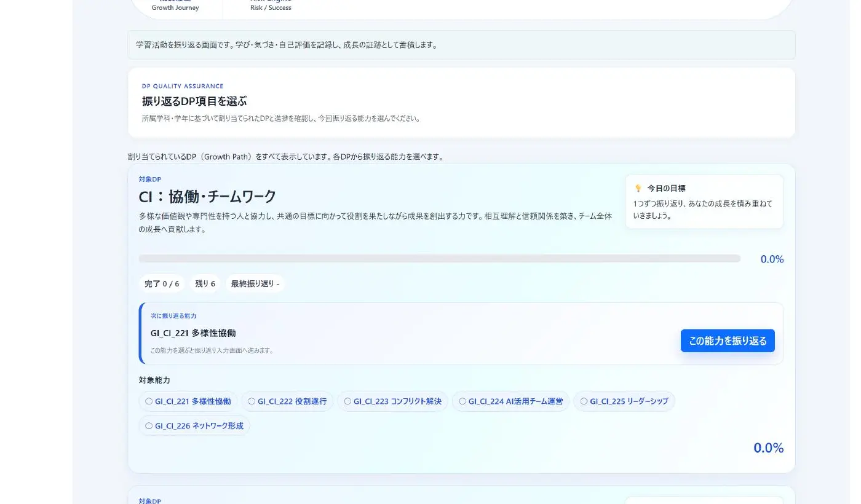Click the CI：協働・チームワーク heading

207,197
